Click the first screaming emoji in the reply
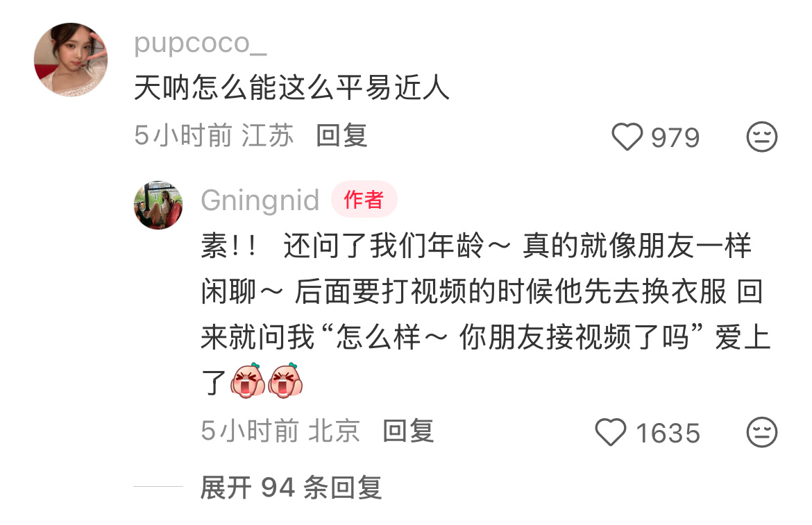 pyautogui.click(x=248, y=381)
